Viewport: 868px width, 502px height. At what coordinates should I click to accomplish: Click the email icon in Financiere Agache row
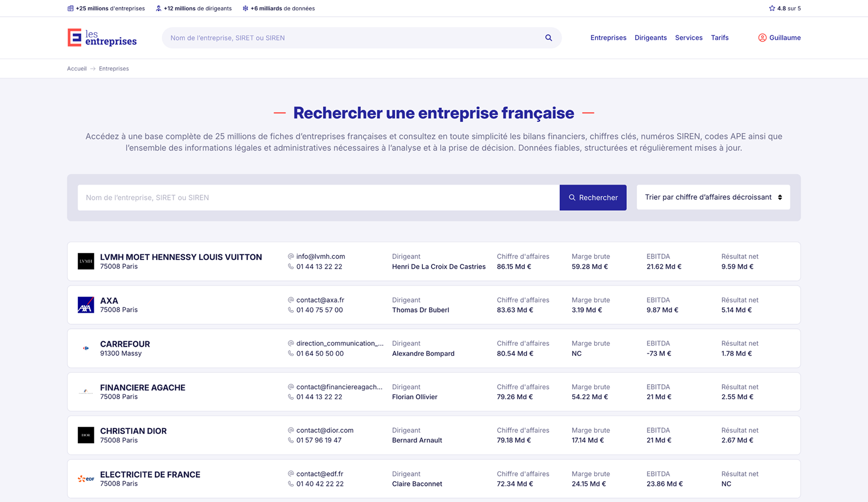291,387
